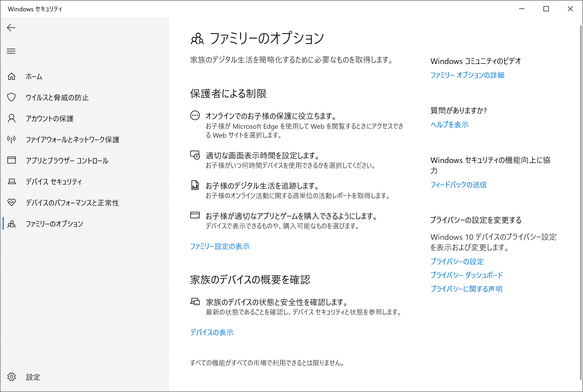The image size is (583, 392).
Task: Click the ファイアウォールとネットワーク保護 antenna icon
Action: click(x=11, y=139)
